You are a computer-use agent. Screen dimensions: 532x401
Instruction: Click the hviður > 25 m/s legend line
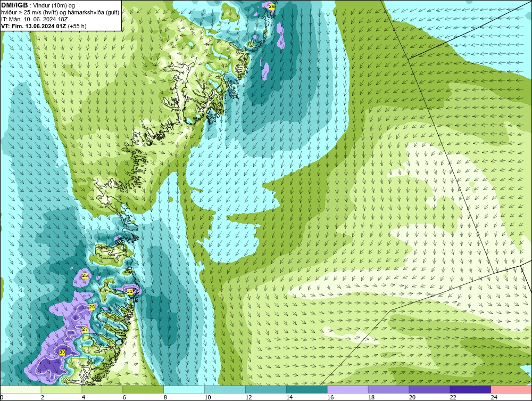coord(60,12)
